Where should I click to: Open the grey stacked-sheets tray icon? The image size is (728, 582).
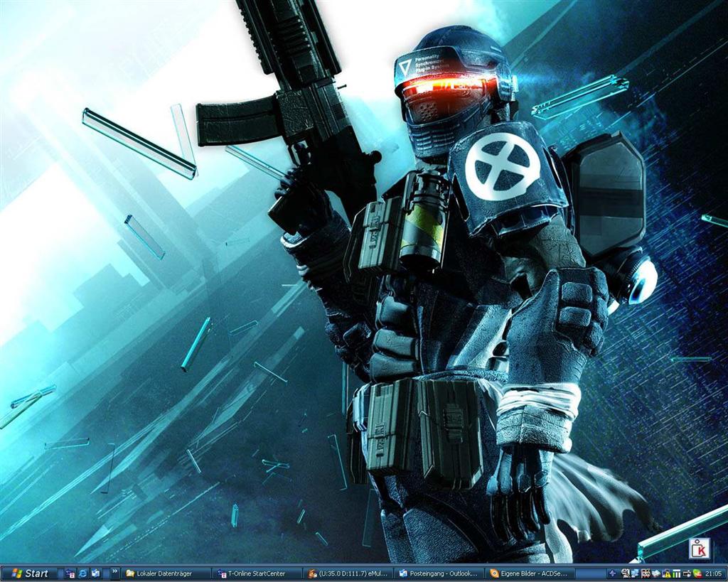(x=656, y=573)
